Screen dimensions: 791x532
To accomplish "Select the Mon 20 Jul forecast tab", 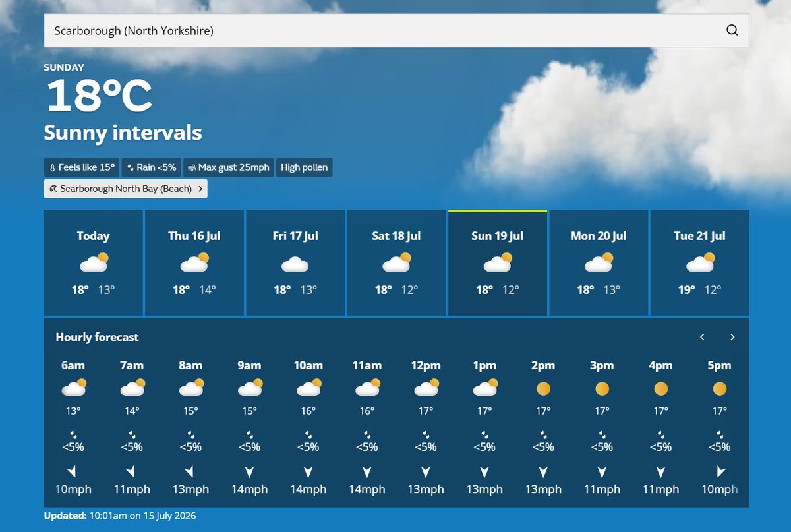I will [599, 262].
